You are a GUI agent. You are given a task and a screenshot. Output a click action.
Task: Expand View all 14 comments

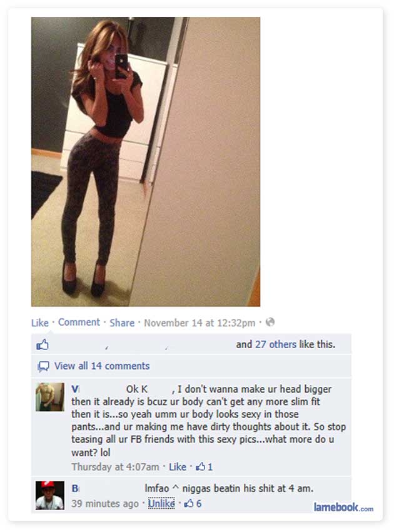click(102, 366)
